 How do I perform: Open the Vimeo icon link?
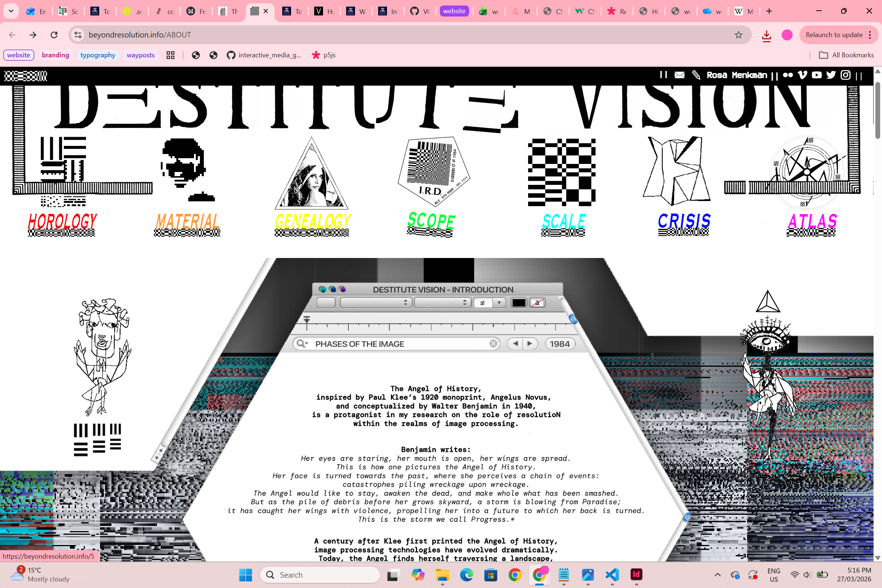pyautogui.click(x=802, y=75)
